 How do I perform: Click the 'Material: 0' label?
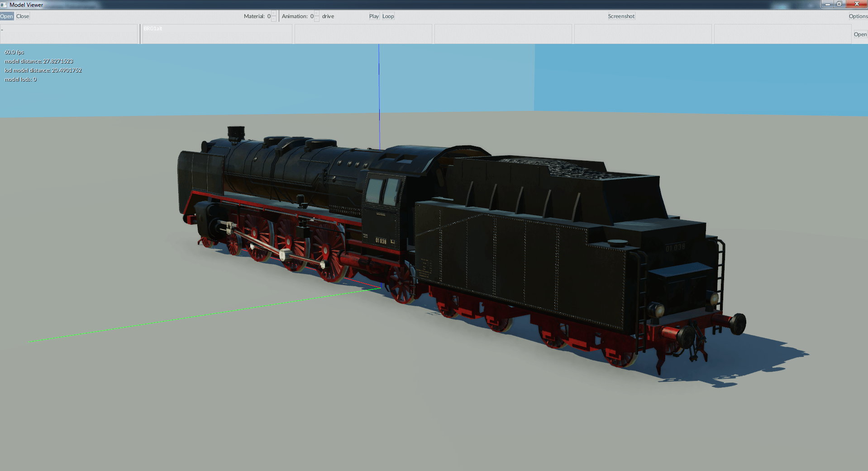pyautogui.click(x=257, y=16)
